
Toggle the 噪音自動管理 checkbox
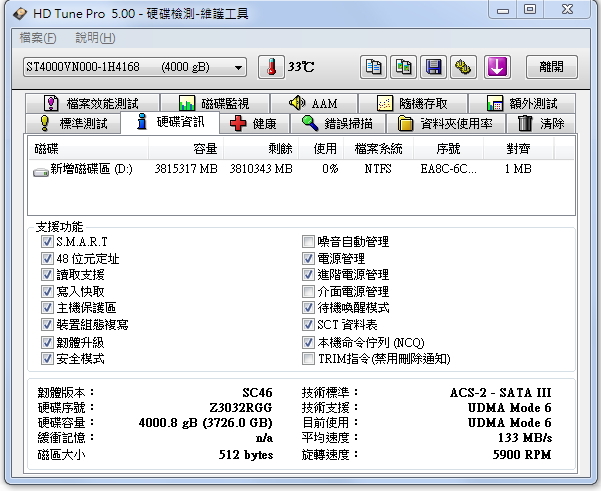[x=308, y=242]
